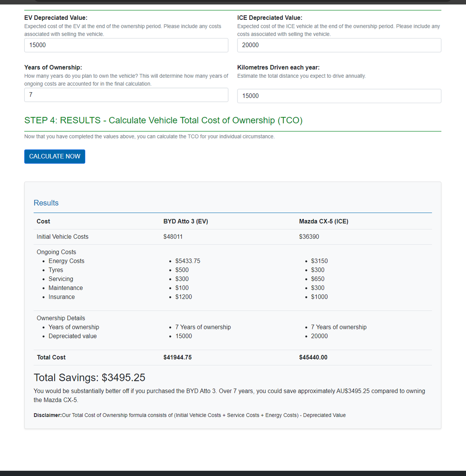The image size is (466, 476).
Task: Click ICE depreciated value 20000 in results
Action: coord(319,336)
